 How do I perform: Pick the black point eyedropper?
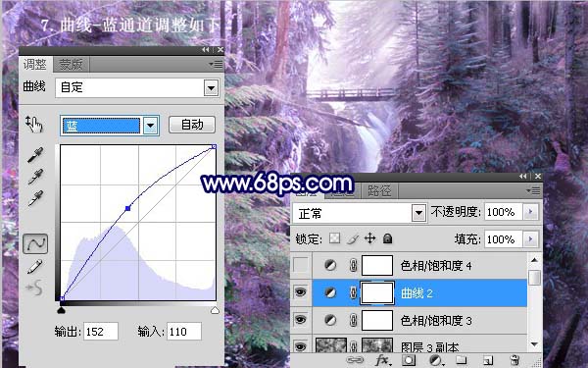pyautogui.click(x=35, y=155)
